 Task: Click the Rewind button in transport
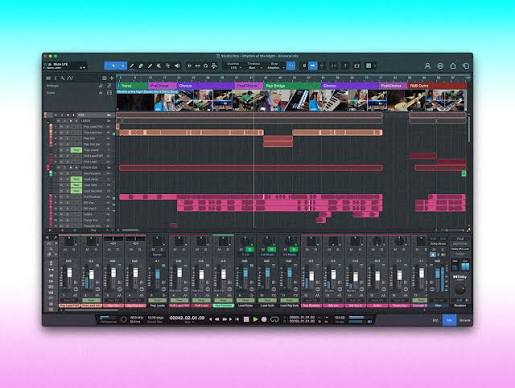click(x=217, y=319)
